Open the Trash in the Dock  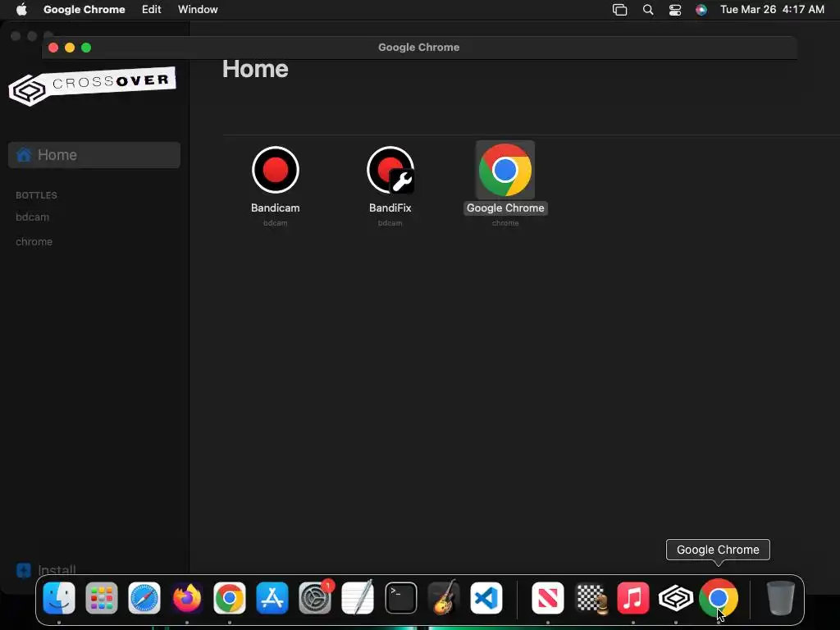pos(781,597)
